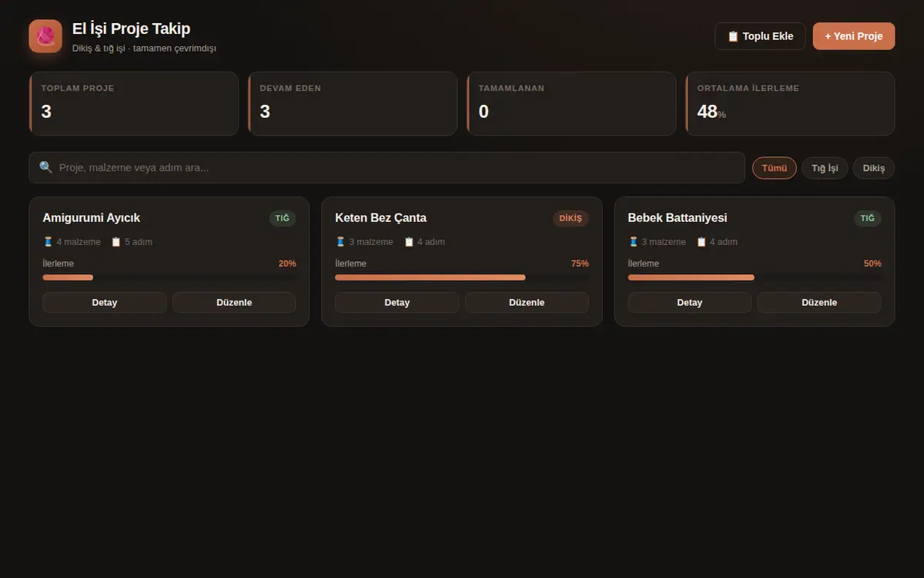
Task: Open Detay for Bebek Battaniyesi
Action: [690, 303]
